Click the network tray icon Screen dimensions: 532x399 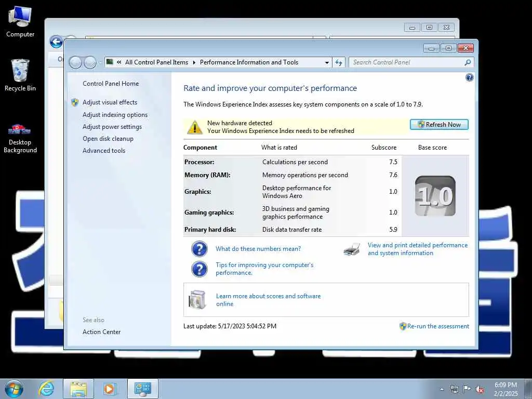(x=454, y=390)
